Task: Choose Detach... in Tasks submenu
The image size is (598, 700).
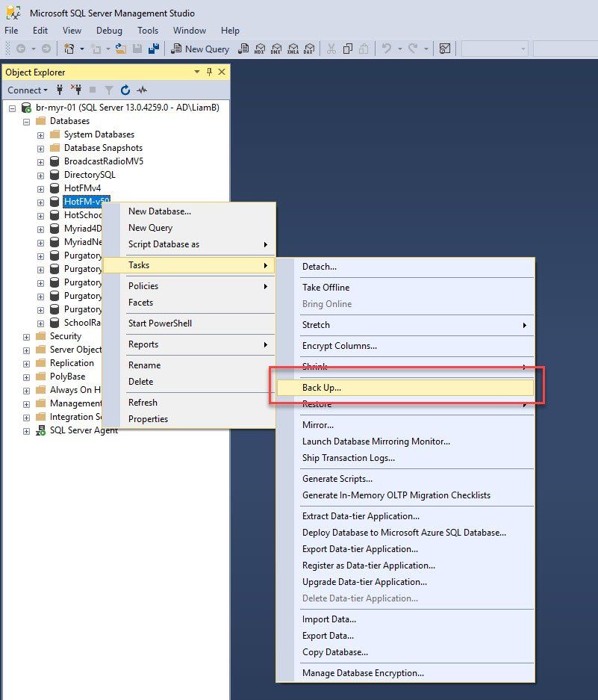Action: [405, 267]
